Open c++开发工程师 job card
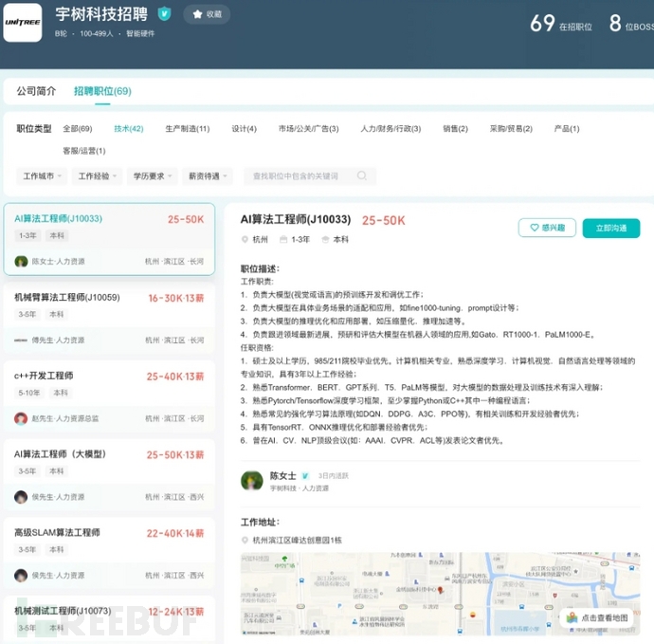The height and width of the screenshot is (644, 654). [109, 396]
